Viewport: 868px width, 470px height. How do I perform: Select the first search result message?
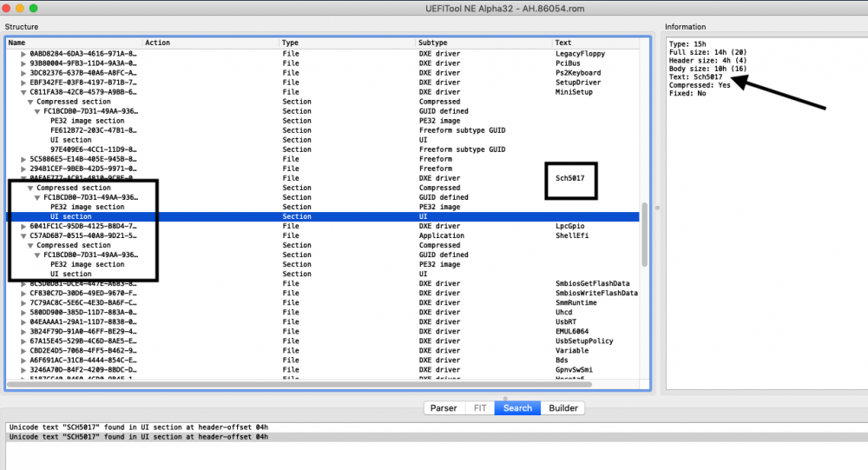tap(437, 427)
